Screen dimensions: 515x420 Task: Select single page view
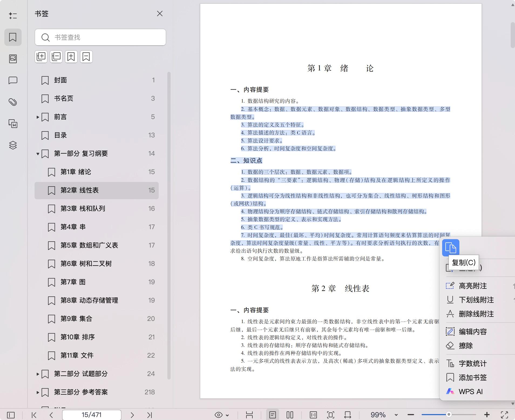coord(273,415)
